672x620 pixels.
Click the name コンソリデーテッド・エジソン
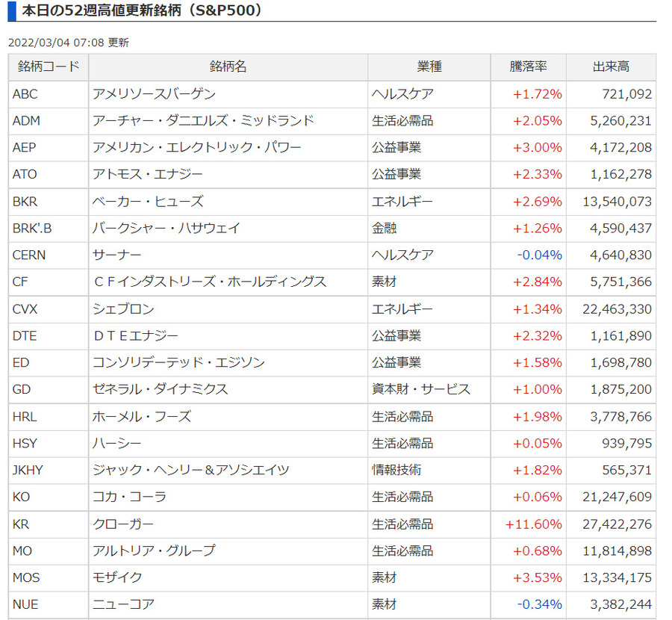[178, 363]
